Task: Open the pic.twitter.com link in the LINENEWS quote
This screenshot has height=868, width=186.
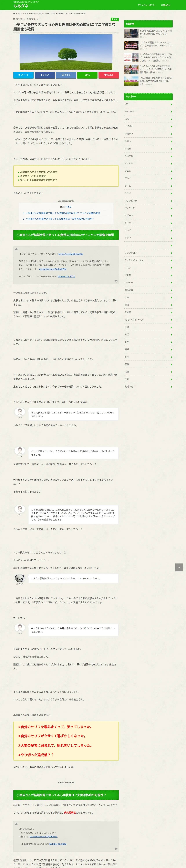Action: click(x=44, y=836)
